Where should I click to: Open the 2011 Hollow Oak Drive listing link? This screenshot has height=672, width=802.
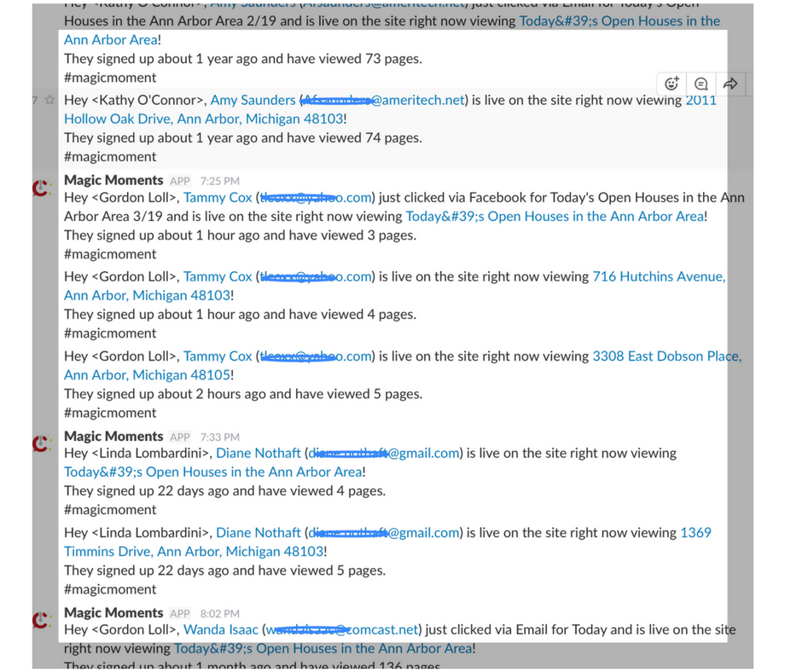click(x=390, y=109)
